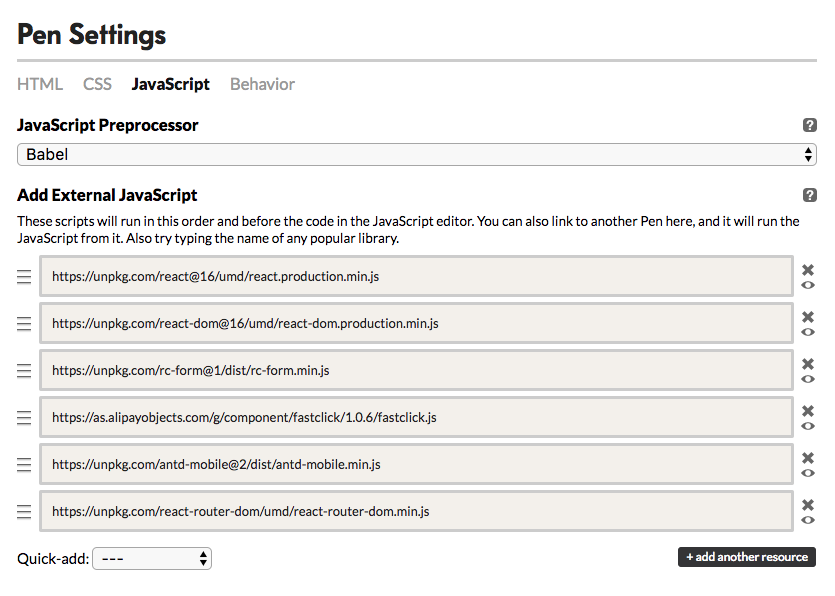Grab the drag handle for react-dom resource
The height and width of the screenshot is (596, 835).
click(23, 323)
